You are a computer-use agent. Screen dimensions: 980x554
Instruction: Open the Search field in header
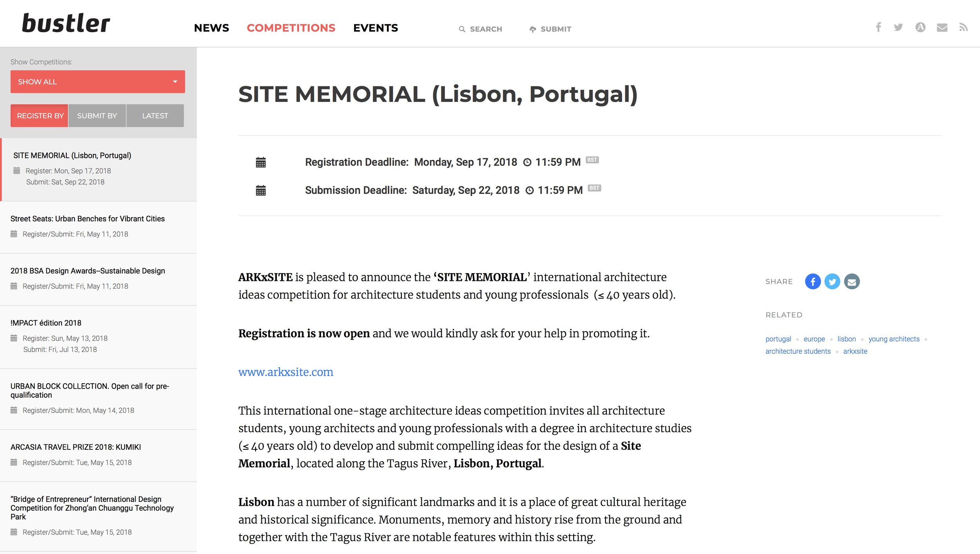[481, 29]
